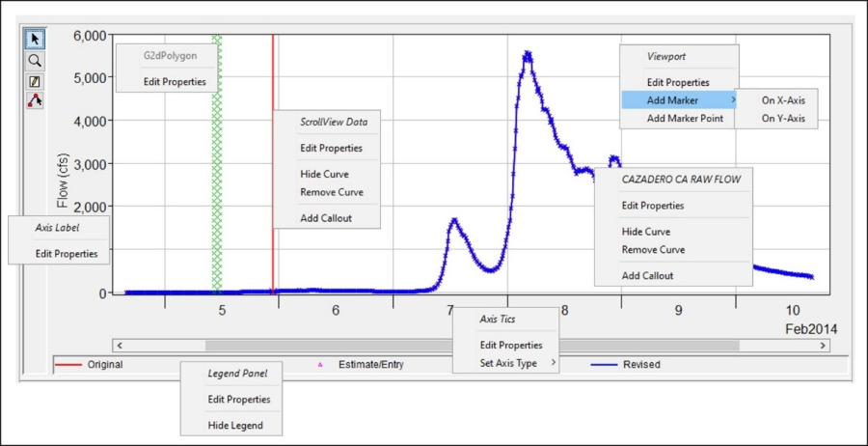Hide Curve in CAZADERO CA RAW FLOW menu
Screen dimensions: 868x446
[645, 232]
